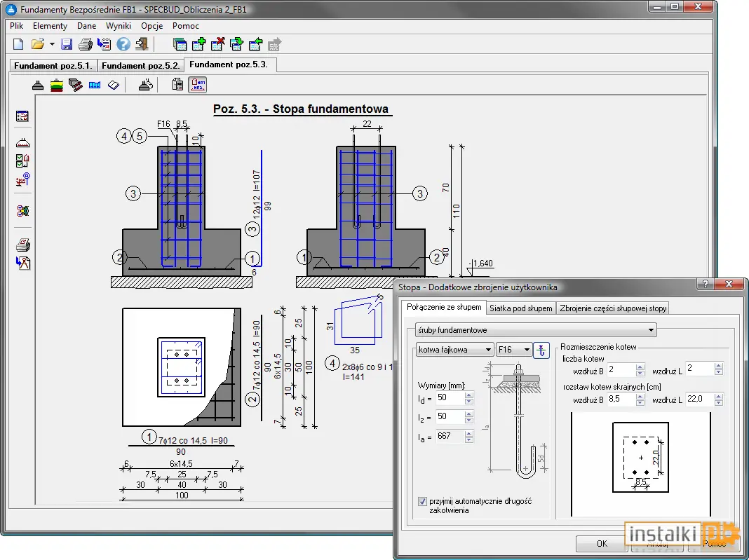Click the new document icon

point(18,44)
